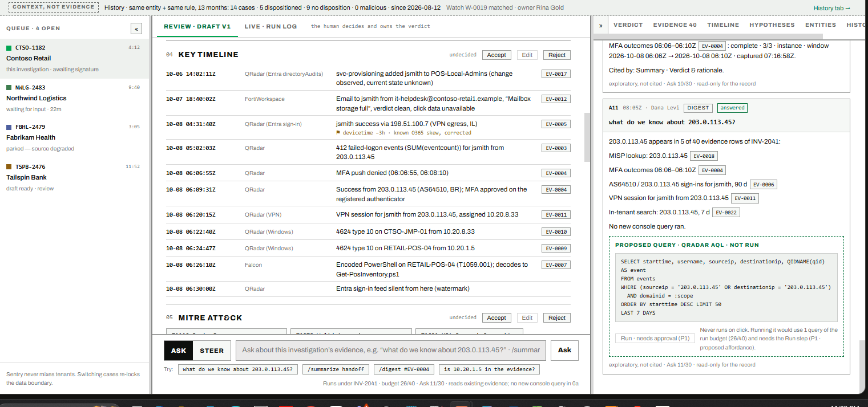The height and width of the screenshot is (407, 868).
Task: Open evidence chip EV-0007 for Encoded PowerShell
Action: 556,265
